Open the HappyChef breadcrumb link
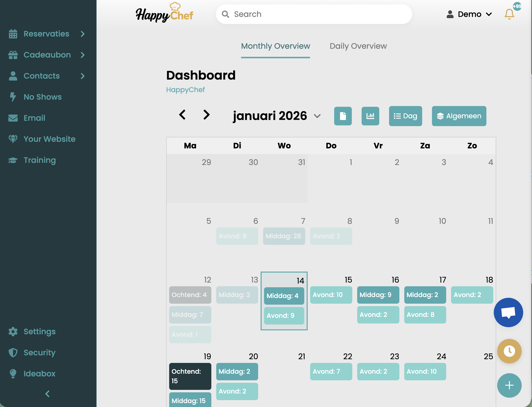532x407 pixels. pos(186,90)
